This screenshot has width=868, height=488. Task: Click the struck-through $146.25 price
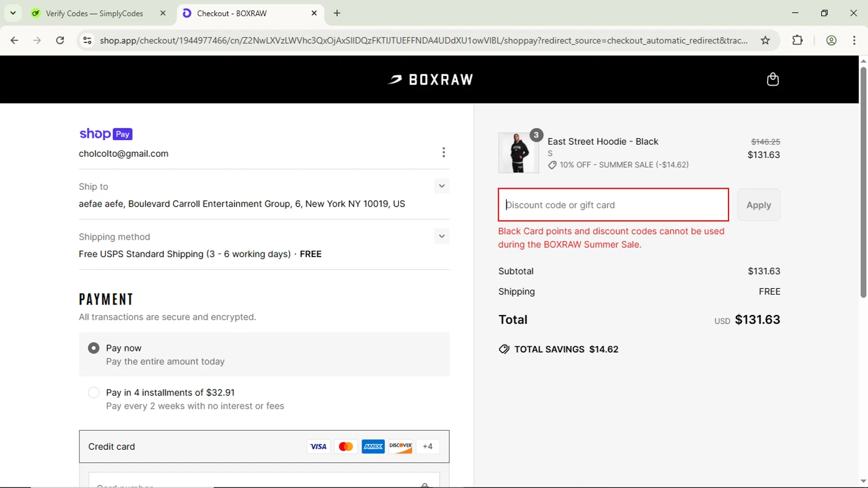766,141
